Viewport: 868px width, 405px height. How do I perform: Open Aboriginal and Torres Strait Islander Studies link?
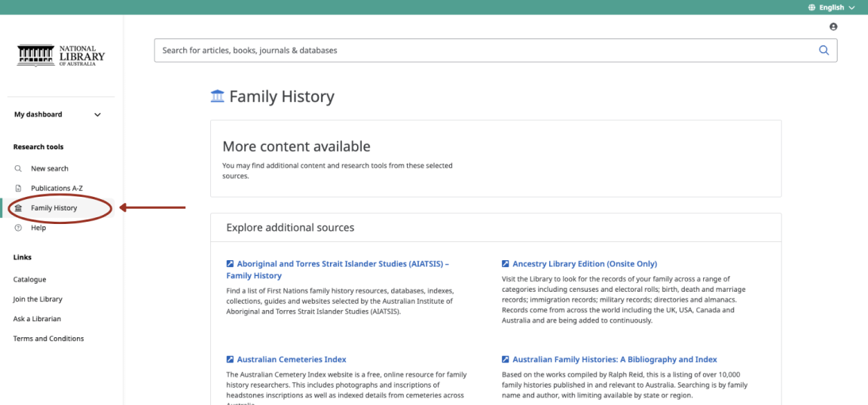point(338,270)
